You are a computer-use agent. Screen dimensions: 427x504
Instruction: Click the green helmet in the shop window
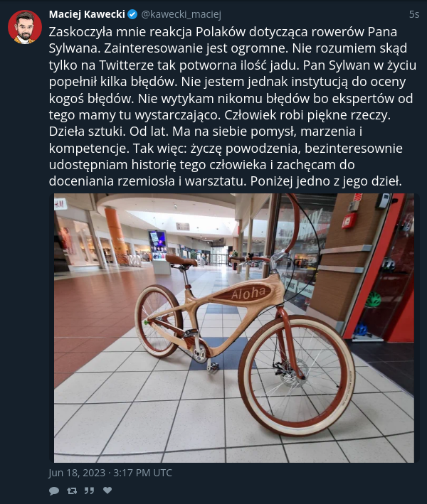[x=374, y=299]
